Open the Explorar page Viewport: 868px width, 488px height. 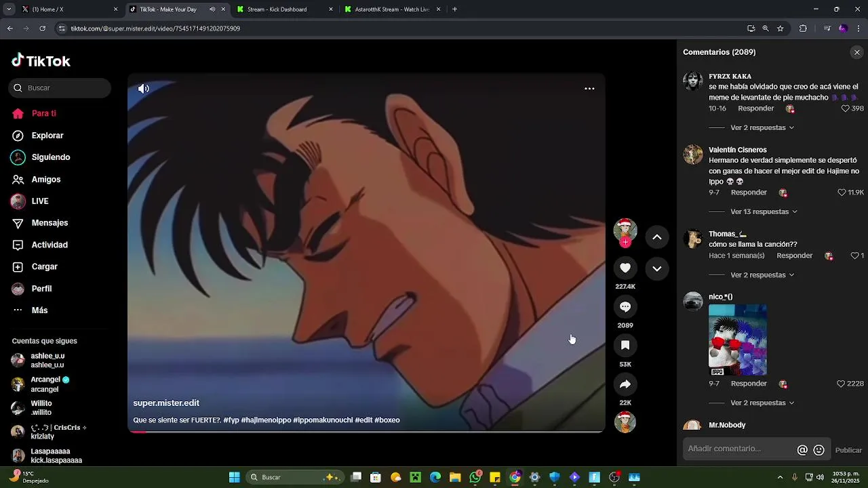47,136
